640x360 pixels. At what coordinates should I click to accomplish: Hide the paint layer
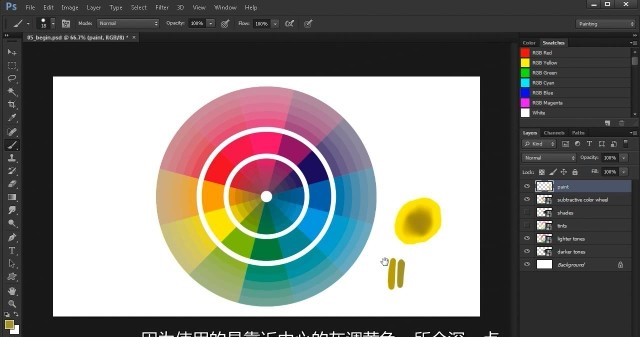(x=527, y=186)
